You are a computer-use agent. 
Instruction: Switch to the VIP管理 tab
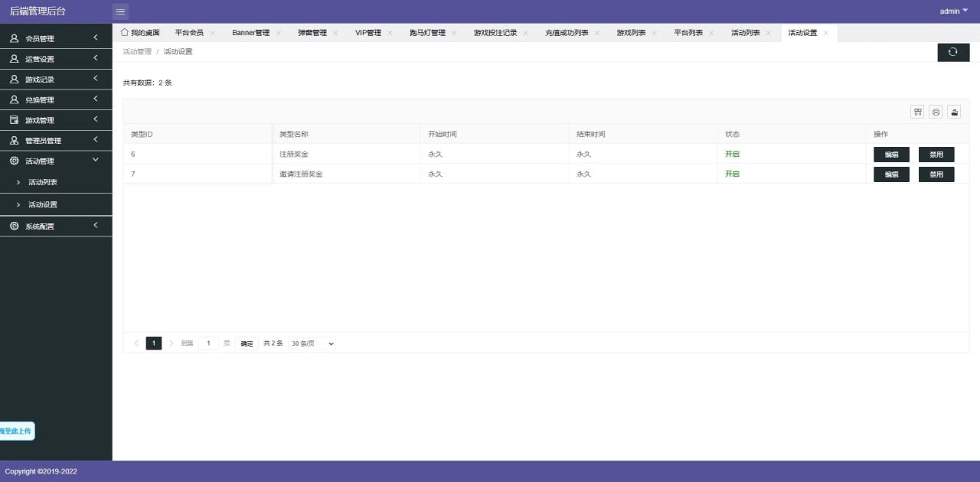[369, 32]
